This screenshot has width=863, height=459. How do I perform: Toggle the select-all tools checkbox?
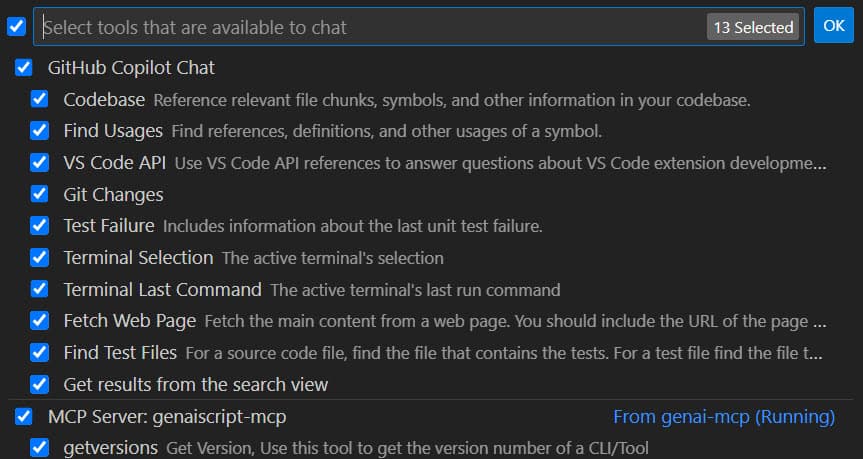tap(17, 26)
